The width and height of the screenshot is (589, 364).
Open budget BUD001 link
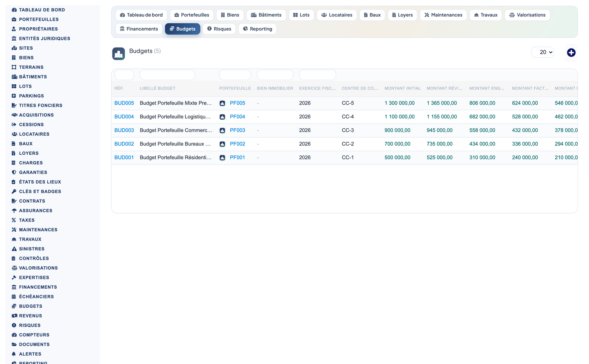click(124, 157)
